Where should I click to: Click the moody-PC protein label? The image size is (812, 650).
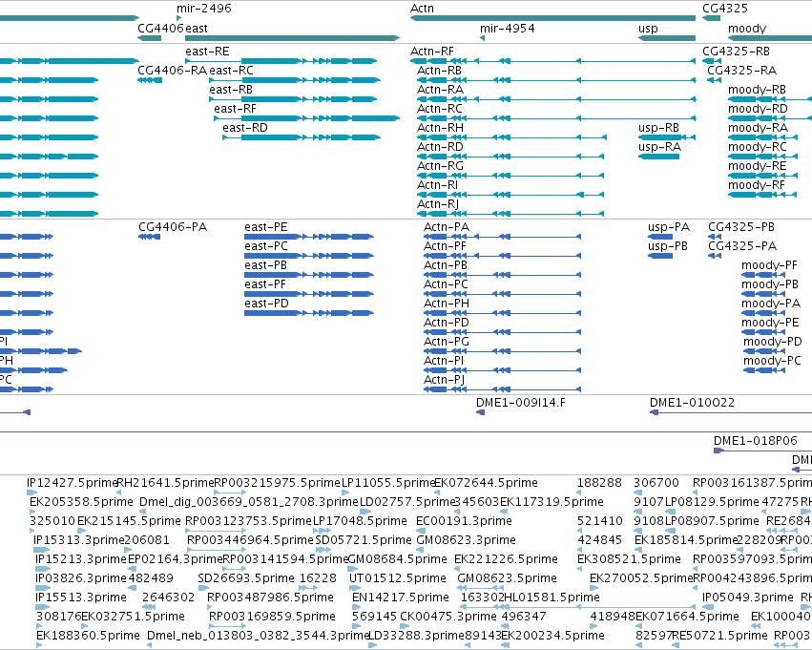coord(772,361)
